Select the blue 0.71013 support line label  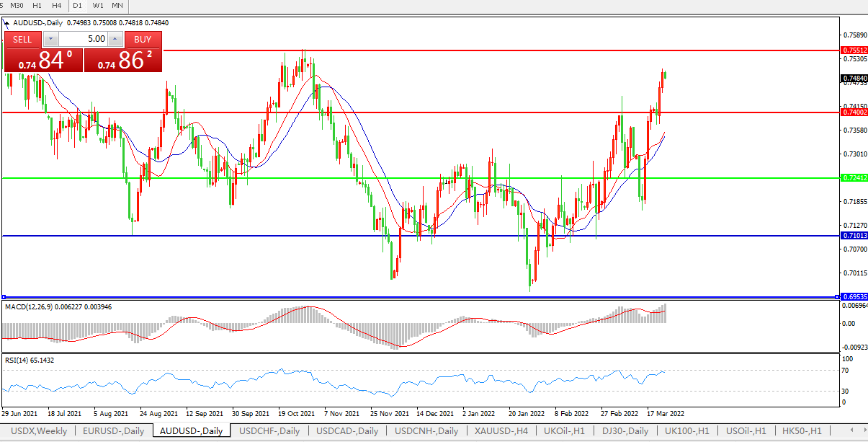pos(854,236)
